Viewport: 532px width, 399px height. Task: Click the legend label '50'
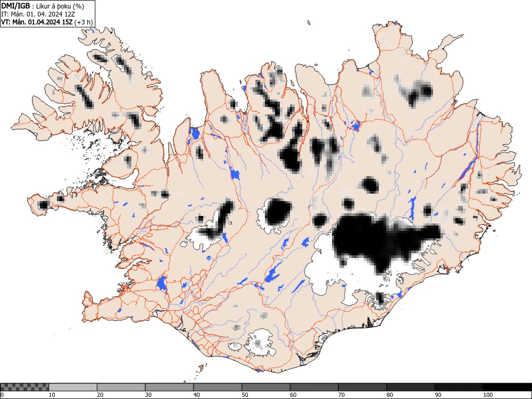coord(245,395)
